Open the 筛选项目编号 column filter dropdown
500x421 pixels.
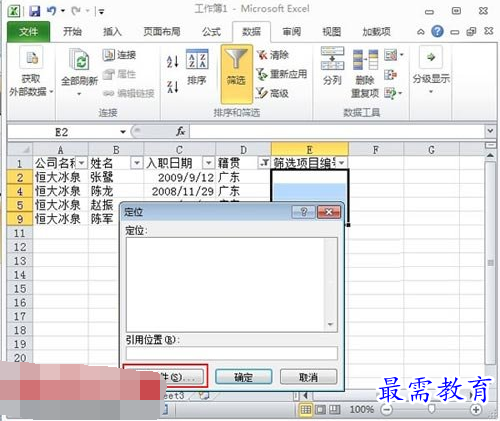point(342,163)
